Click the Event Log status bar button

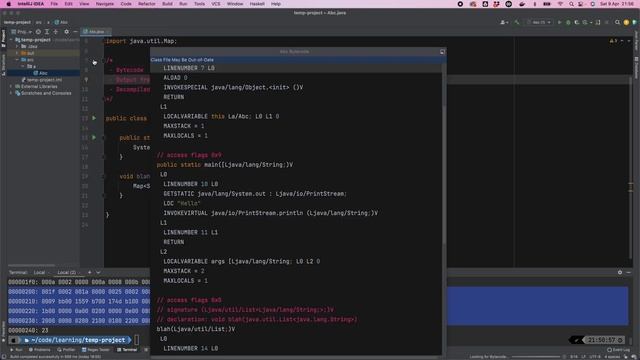619,350
